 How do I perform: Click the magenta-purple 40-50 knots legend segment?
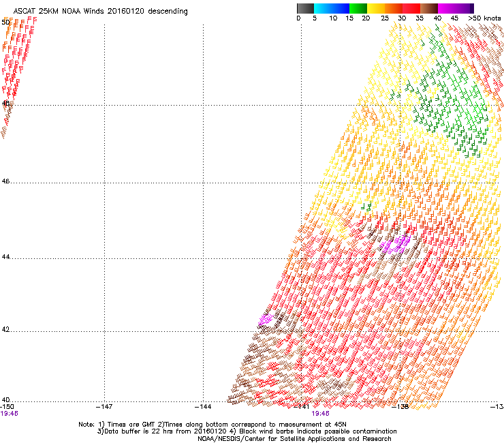(456, 8)
